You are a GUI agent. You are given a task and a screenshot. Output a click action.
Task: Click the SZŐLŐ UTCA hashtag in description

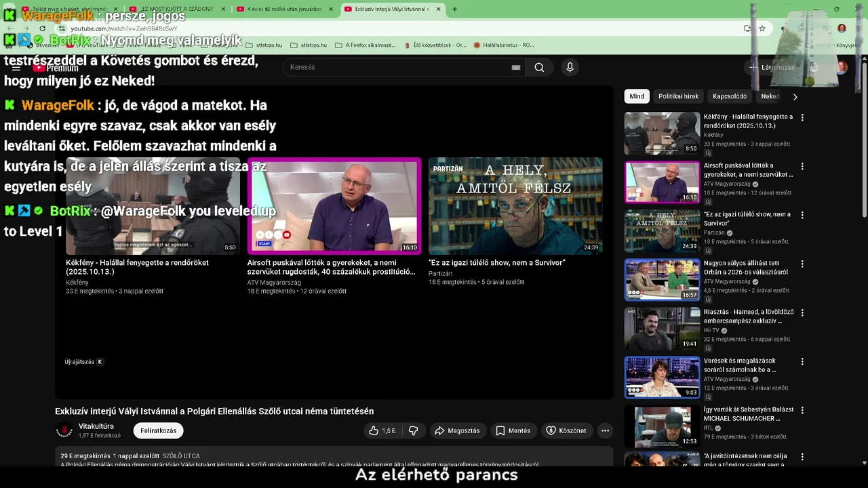click(x=181, y=456)
